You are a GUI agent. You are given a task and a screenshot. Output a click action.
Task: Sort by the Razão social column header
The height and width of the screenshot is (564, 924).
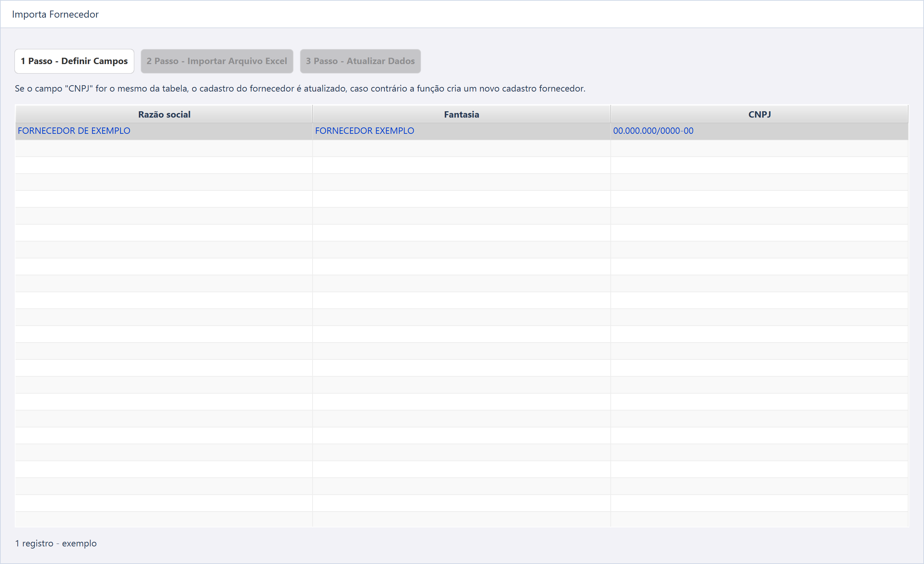click(164, 114)
